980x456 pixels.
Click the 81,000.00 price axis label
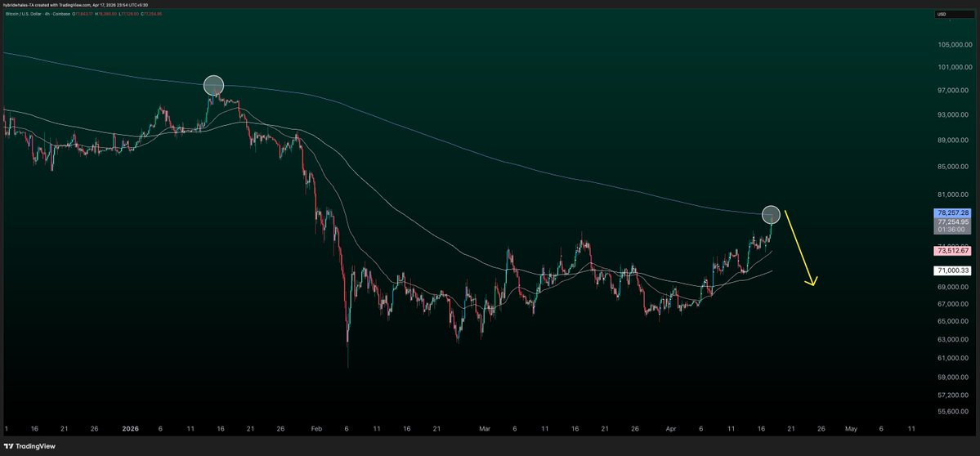[953, 194]
